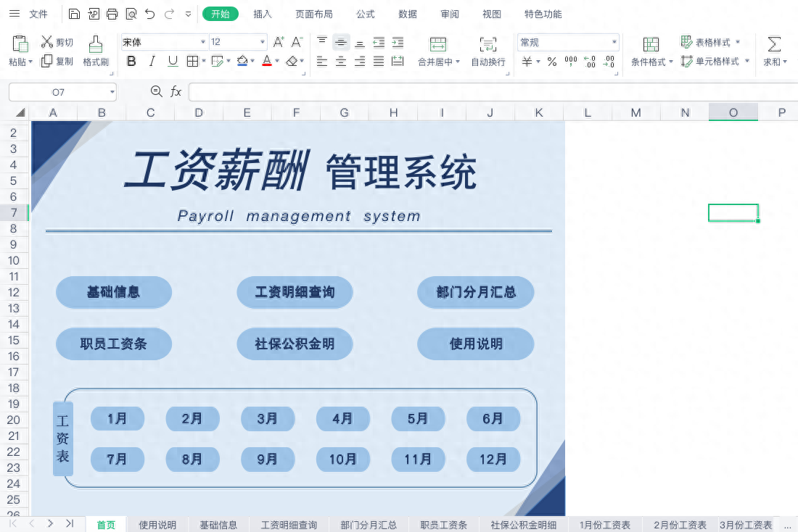Click the Save icon in quick toolbar
This screenshot has width=798, height=532.
[74, 14]
